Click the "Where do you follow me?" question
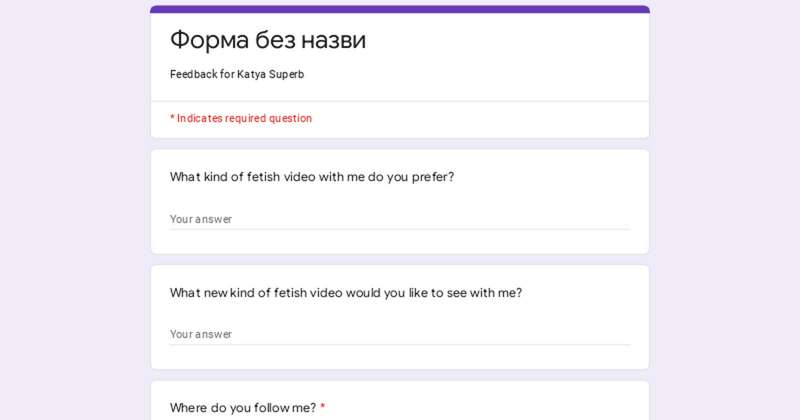The width and height of the screenshot is (800, 420). (x=242, y=408)
